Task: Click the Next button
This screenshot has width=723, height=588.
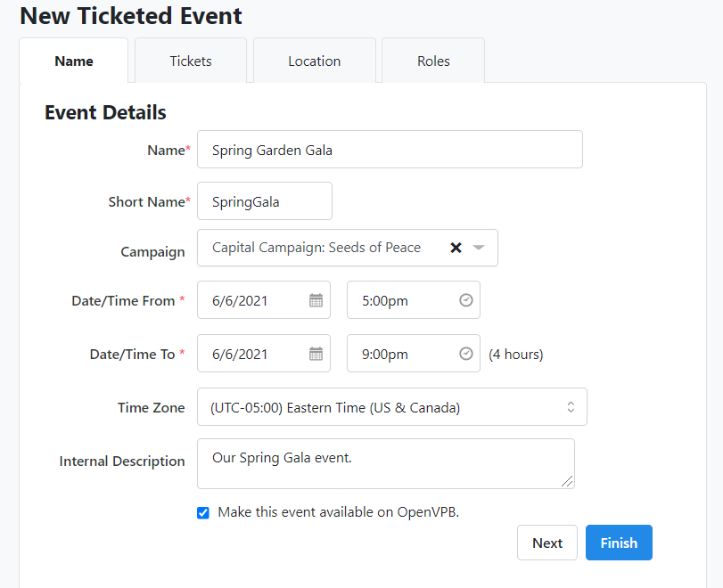Action: [546, 543]
